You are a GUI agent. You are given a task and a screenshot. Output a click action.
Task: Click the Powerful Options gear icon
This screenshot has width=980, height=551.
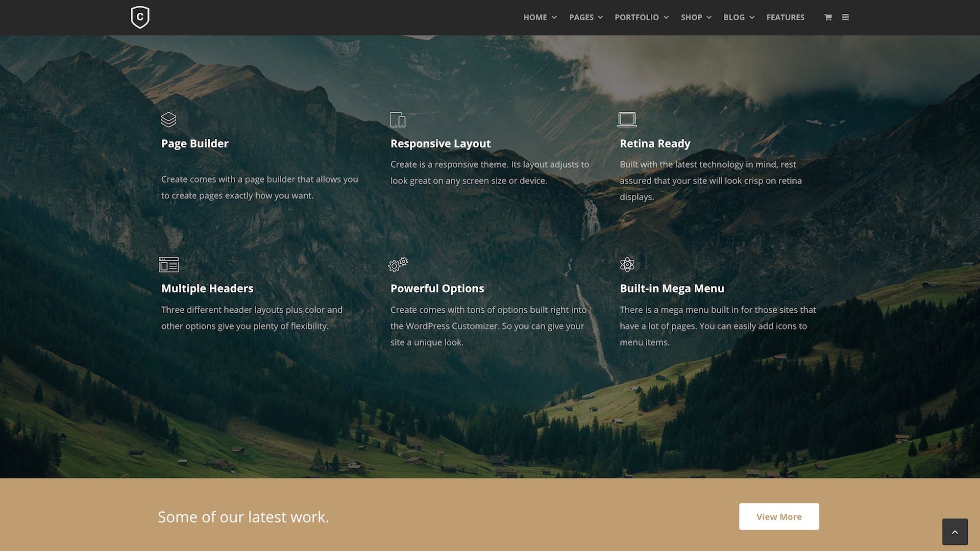(x=399, y=264)
